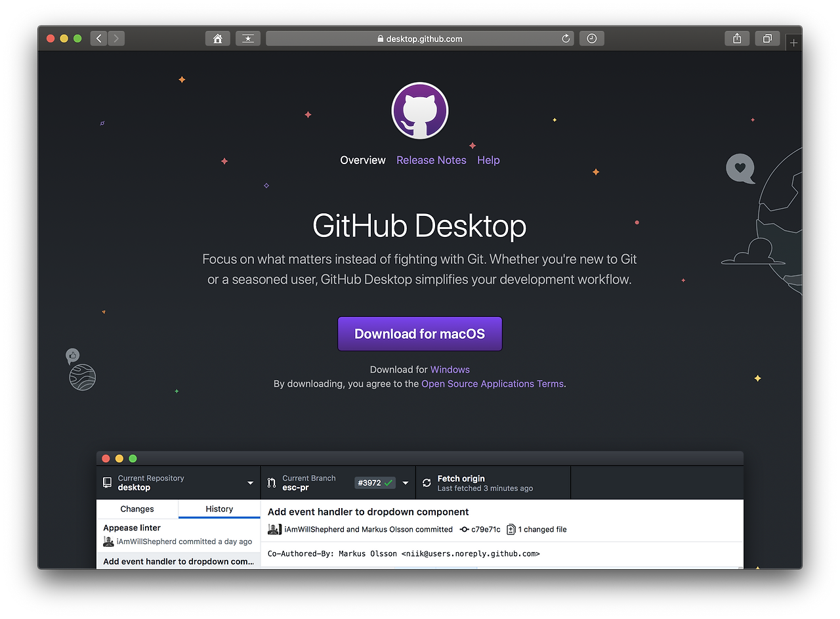The width and height of the screenshot is (840, 619).
Task: Click the commit icon beside c79e71c
Action: [465, 530]
